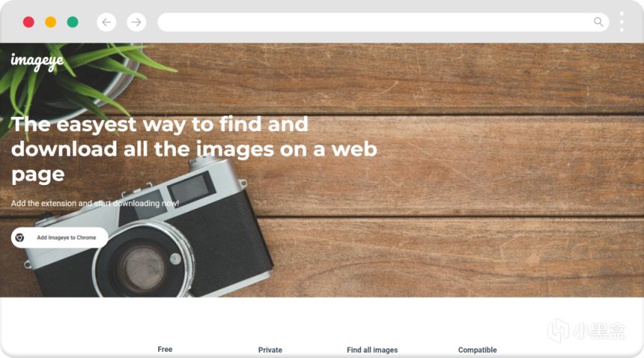644x358 pixels.
Task: Click the yellow minimize dot
Action: [51, 22]
